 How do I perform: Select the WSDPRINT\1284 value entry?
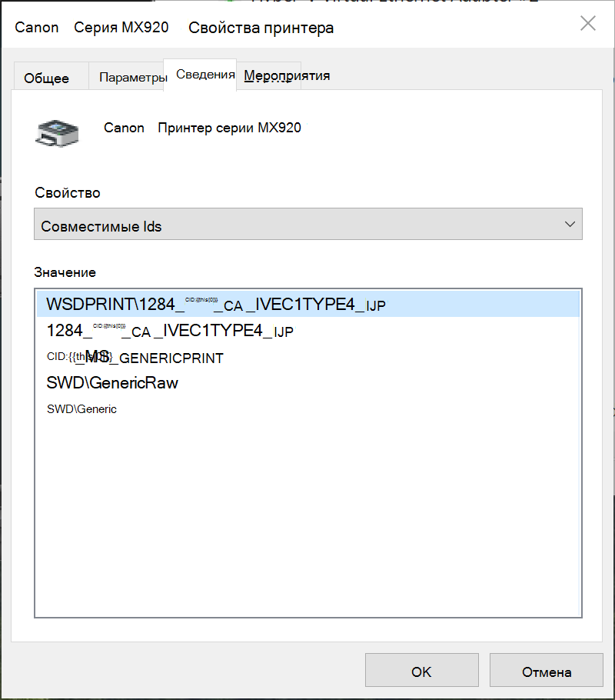pos(308,304)
